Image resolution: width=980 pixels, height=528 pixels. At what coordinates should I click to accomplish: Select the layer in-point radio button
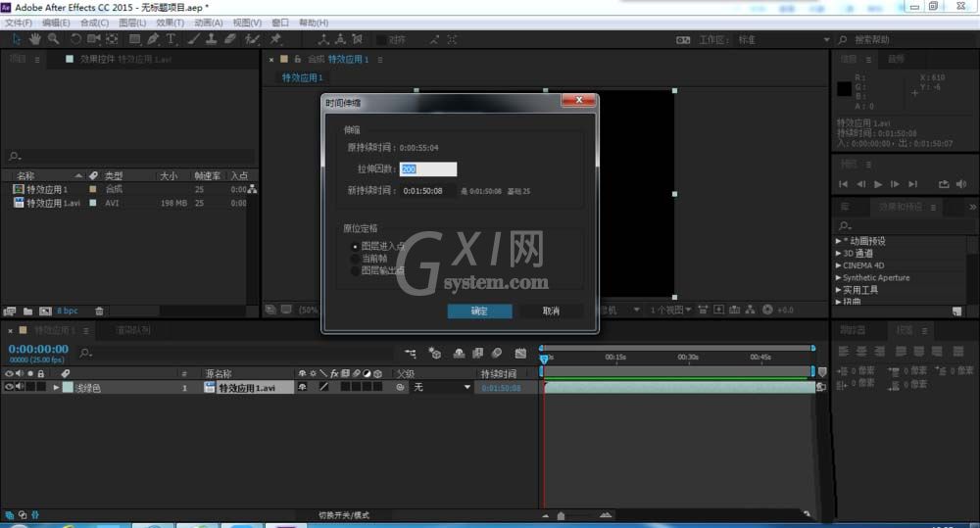pos(355,246)
